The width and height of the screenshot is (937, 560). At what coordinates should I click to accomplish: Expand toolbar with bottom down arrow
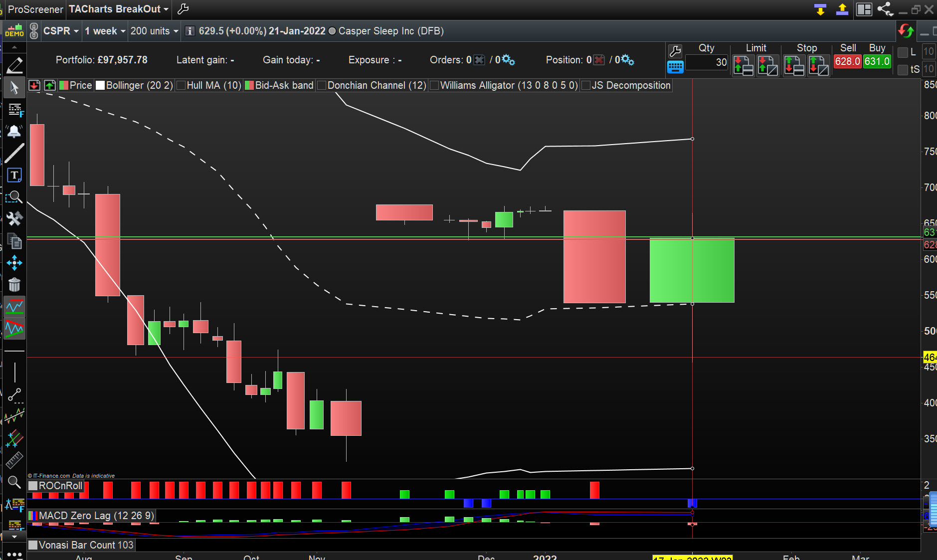point(14,537)
